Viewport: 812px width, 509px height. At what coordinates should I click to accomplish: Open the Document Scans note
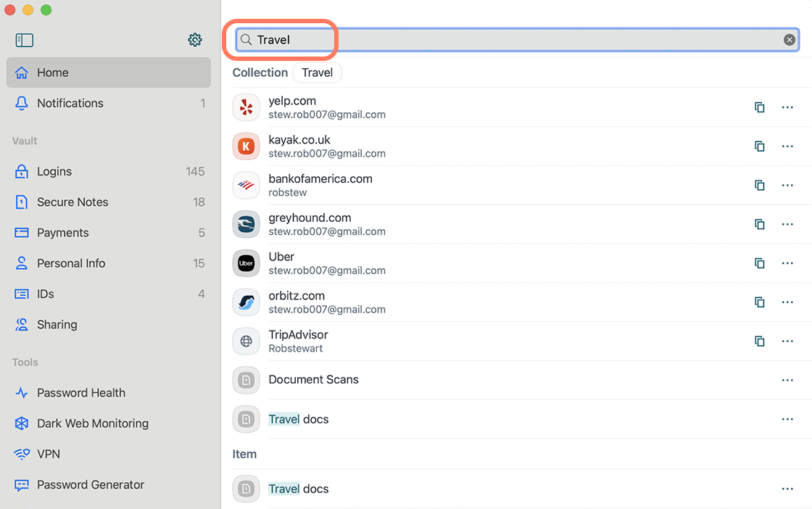(x=313, y=379)
